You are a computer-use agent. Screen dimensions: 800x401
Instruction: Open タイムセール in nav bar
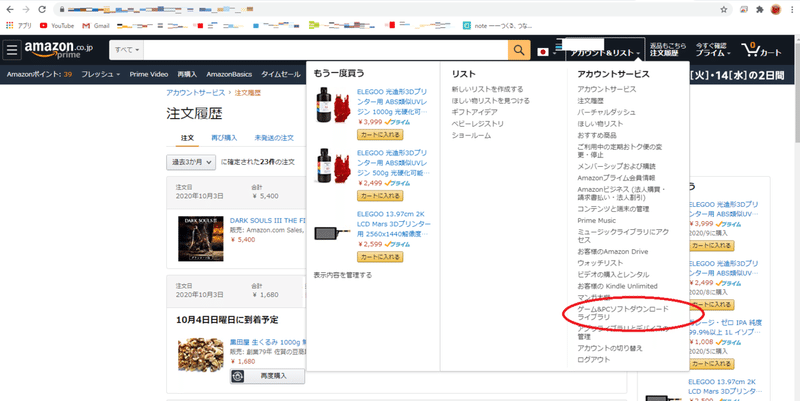(281, 74)
